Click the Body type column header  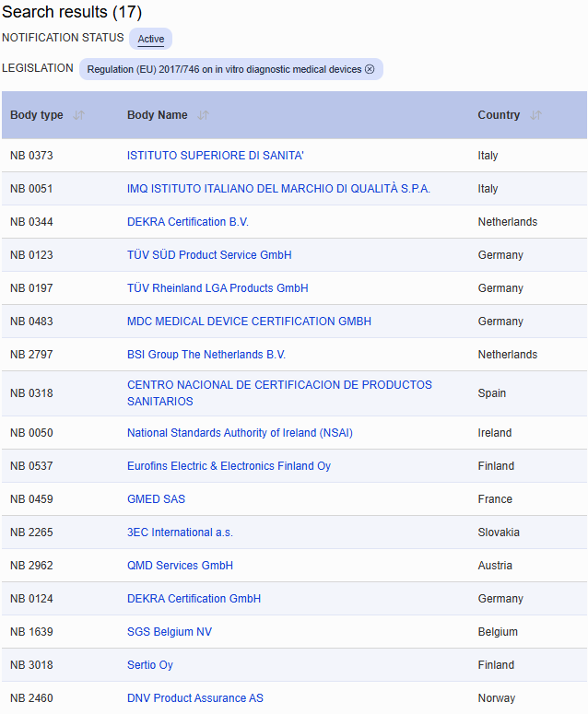[x=37, y=115]
